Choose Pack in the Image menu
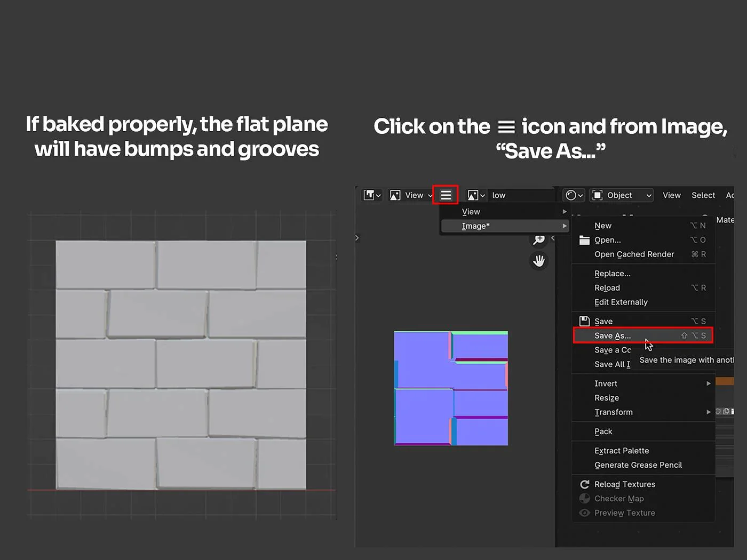 (643, 431)
